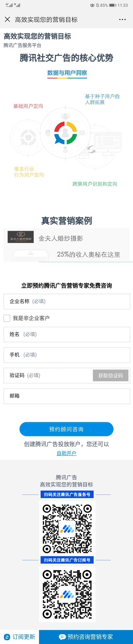The height and width of the screenshot is (644, 133).
Task: Tap the 腾讯广告订阅号 QR code
Action: pos(67,594)
